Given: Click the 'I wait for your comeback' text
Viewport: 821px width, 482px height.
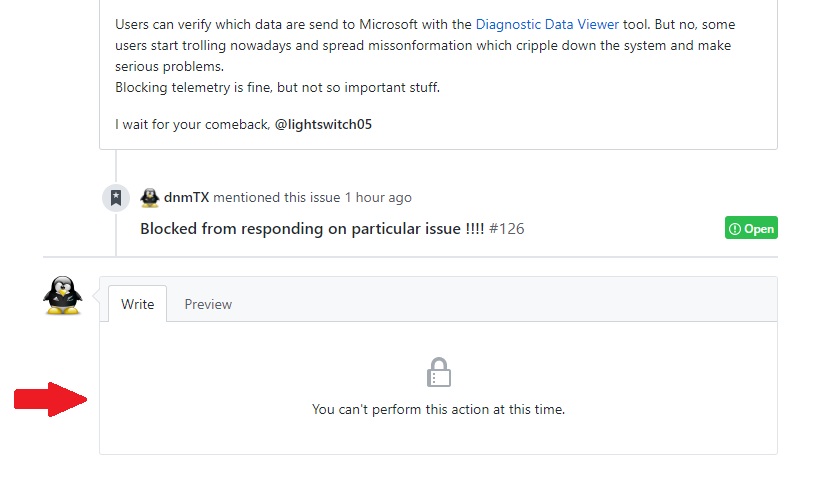Looking at the screenshot, I should pos(193,125).
